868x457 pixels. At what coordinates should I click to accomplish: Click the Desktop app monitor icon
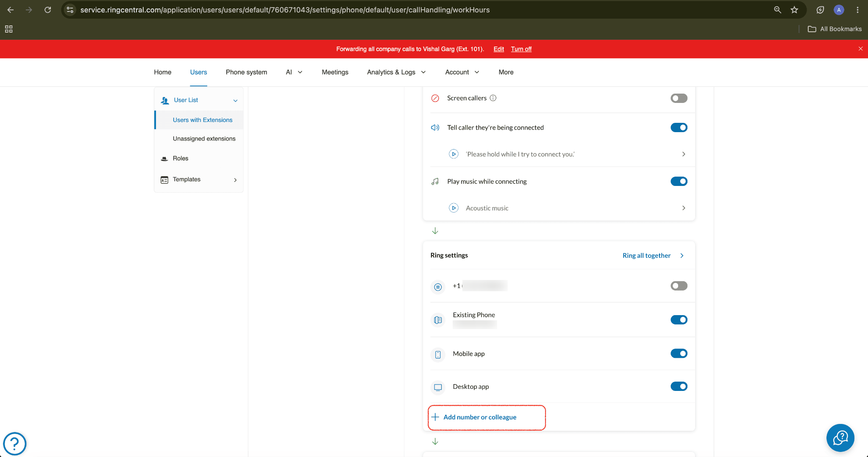(x=438, y=387)
